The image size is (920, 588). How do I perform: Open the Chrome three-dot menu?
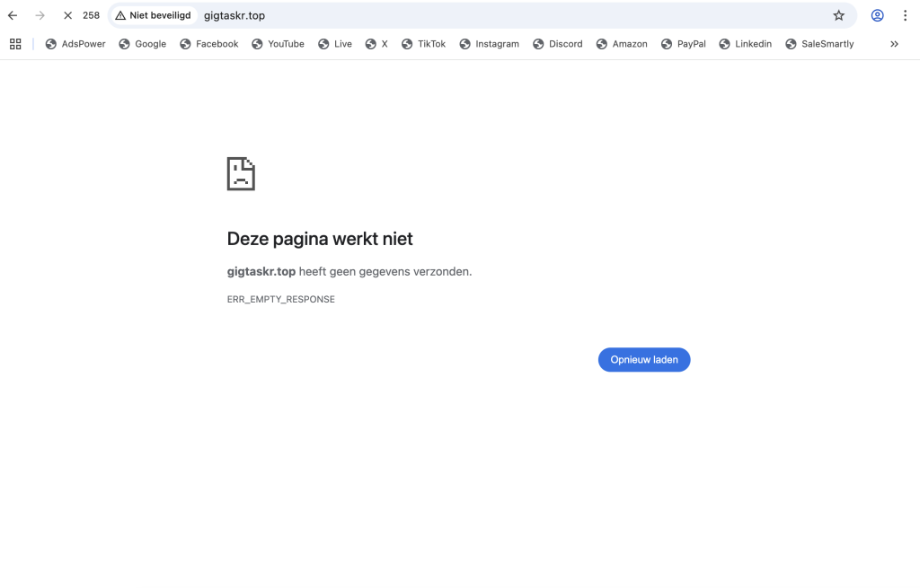point(905,15)
